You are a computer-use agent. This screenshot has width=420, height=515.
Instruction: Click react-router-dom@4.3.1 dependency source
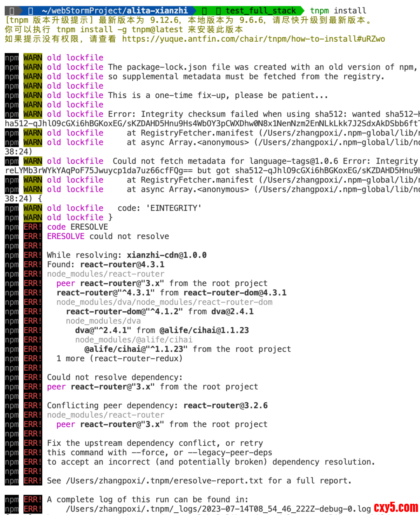(x=235, y=293)
